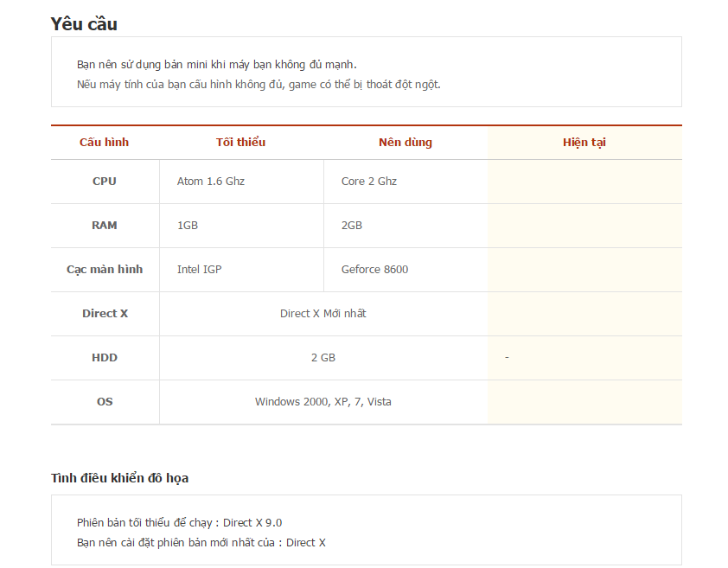Screen dimensions: 728x568
Task: Click the "Atom 1.6 Ghz" minimum CPU cell
Action: point(211,182)
